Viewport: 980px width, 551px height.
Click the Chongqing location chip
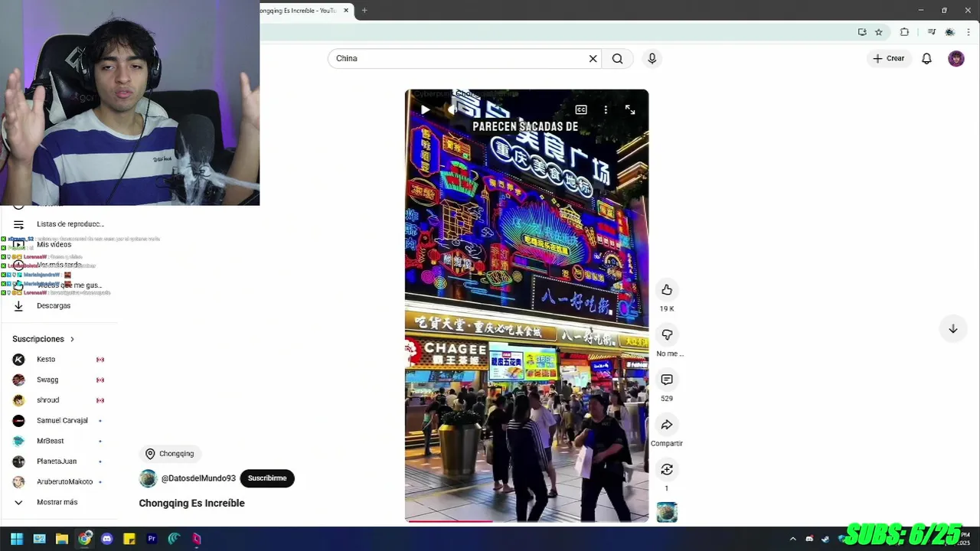170,454
